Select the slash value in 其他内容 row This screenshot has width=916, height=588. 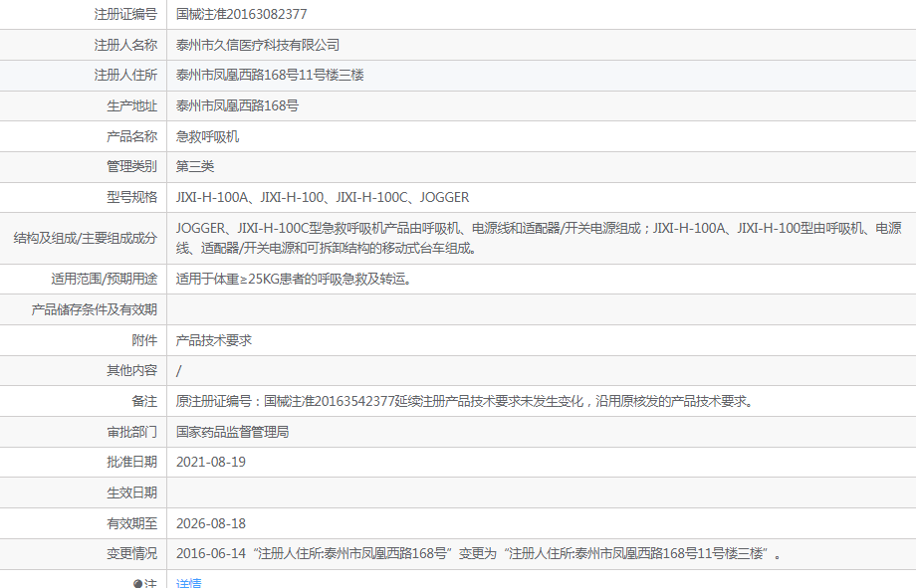click(x=179, y=370)
